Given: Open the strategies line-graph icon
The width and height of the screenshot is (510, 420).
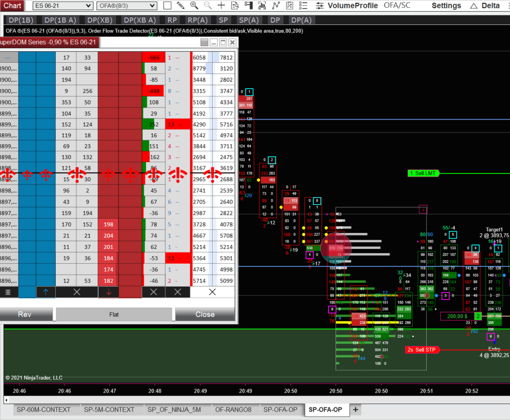Looking at the screenshot, I should tap(276, 5).
